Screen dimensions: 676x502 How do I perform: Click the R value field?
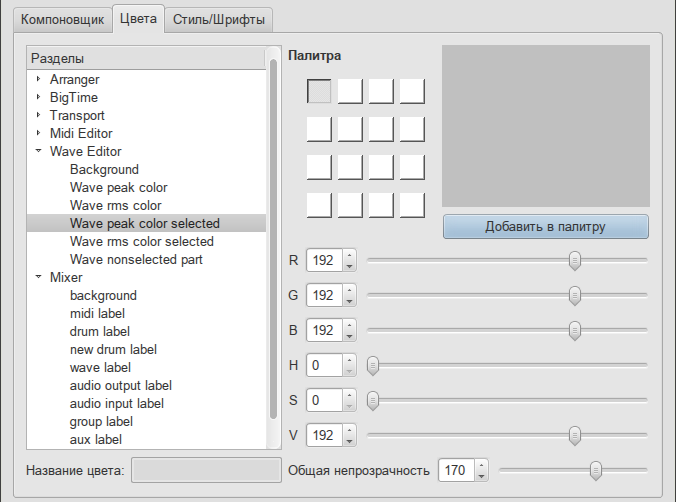pyautogui.click(x=324, y=260)
